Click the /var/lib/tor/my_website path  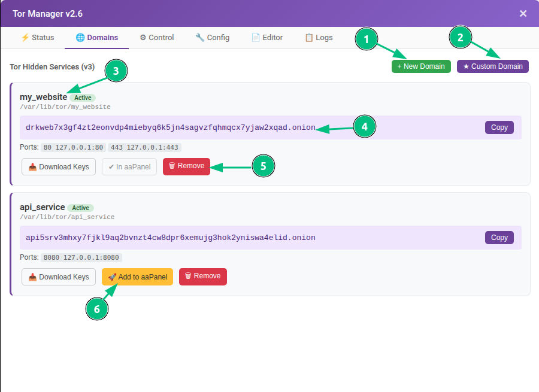tap(65, 107)
